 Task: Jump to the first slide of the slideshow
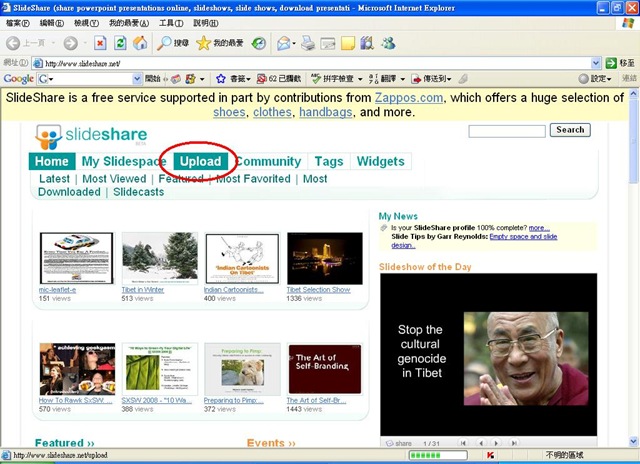(x=463, y=443)
